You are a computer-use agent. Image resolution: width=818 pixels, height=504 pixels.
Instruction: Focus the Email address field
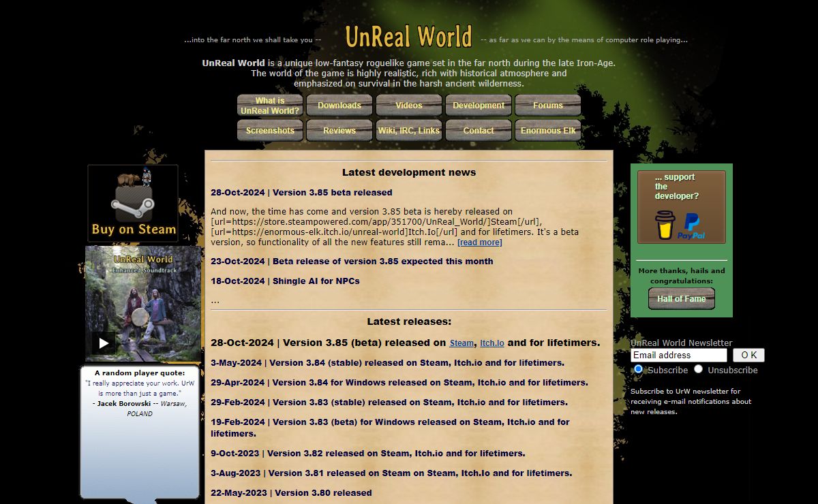click(x=679, y=355)
